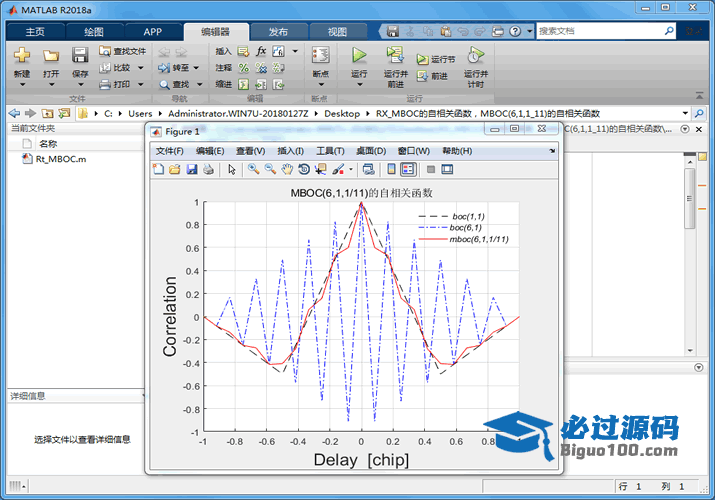
Task: Click the green Run (运行) button
Action: point(359,56)
